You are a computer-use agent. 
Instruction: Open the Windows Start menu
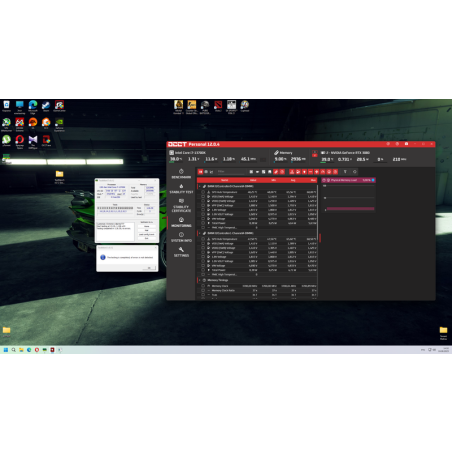[x=6, y=350]
